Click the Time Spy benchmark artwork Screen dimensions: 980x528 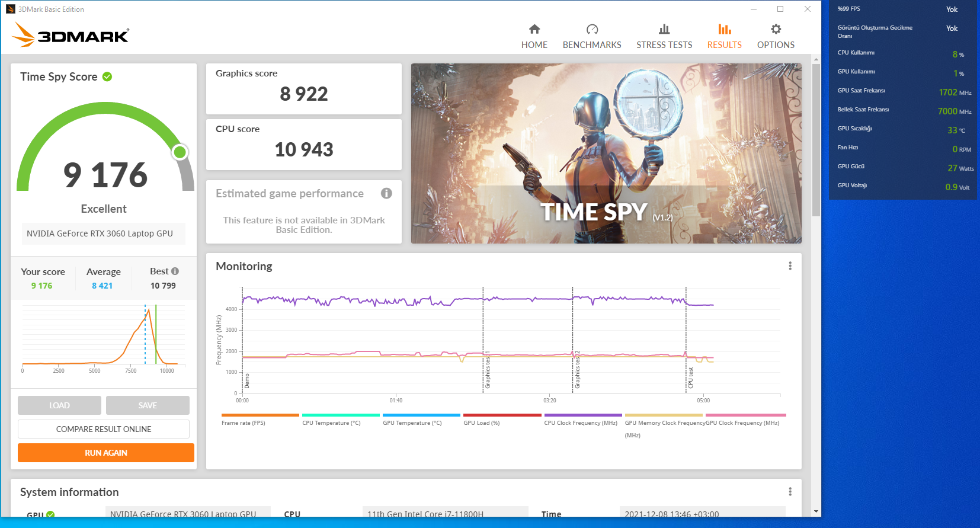point(606,153)
